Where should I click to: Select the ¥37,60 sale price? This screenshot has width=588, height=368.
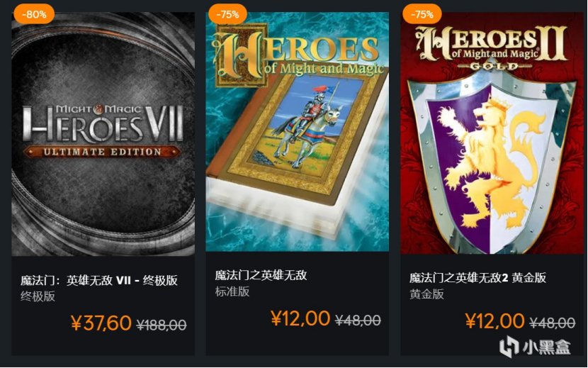[x=101, y=323]
